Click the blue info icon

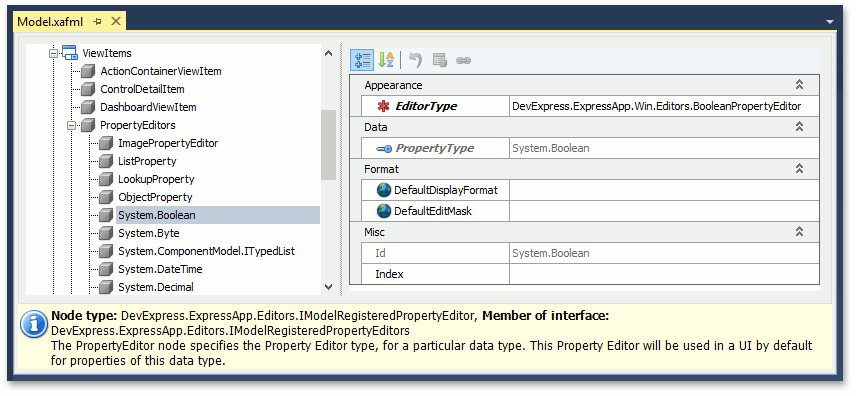[x=34, y=324]
